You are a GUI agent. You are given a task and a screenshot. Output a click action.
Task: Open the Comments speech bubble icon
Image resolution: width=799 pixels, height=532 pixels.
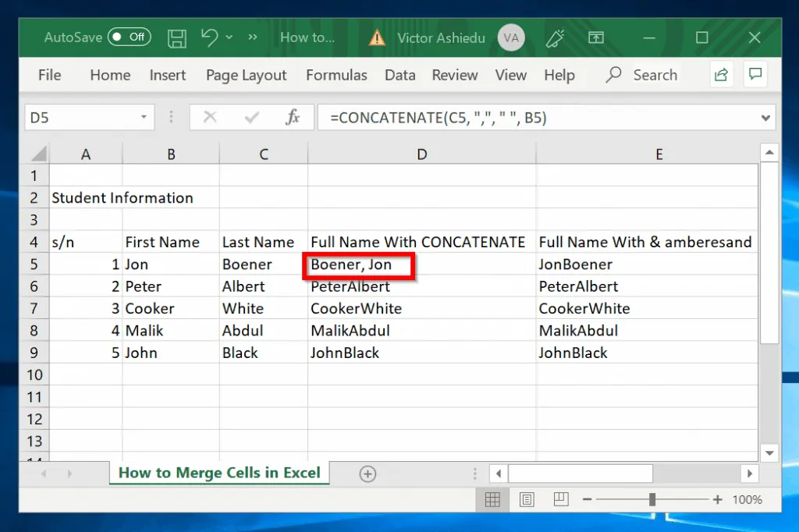point(755,75)
